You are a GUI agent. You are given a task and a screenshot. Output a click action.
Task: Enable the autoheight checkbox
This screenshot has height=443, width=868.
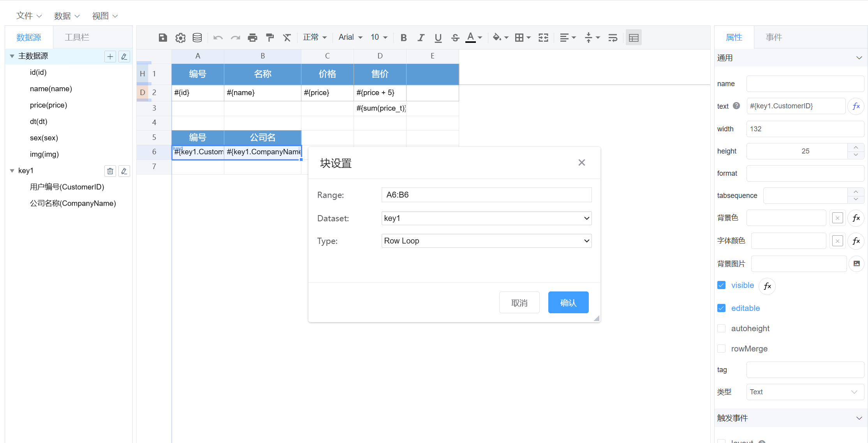pyautogui.click(x=721, y=328)
